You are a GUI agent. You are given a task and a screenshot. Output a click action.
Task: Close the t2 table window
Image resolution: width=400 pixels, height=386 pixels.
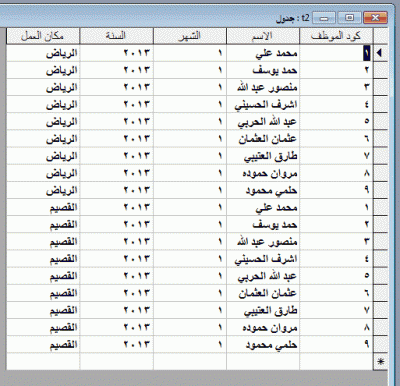click(x=376, y=18)
